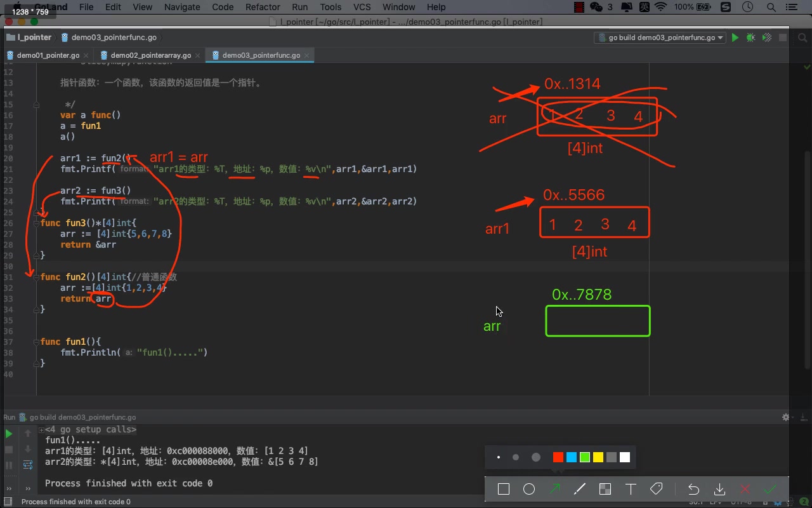Select the medium stroke size dot
The image size is (812, 508).
[516, 457]
